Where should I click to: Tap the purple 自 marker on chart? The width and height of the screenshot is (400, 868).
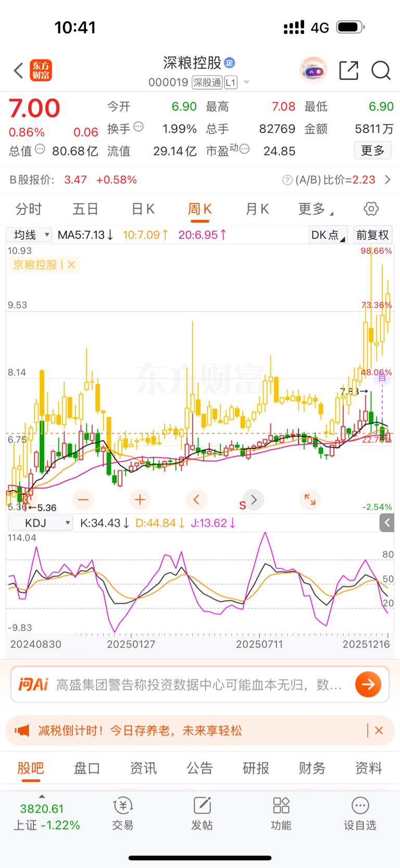[x=382, y=377]
